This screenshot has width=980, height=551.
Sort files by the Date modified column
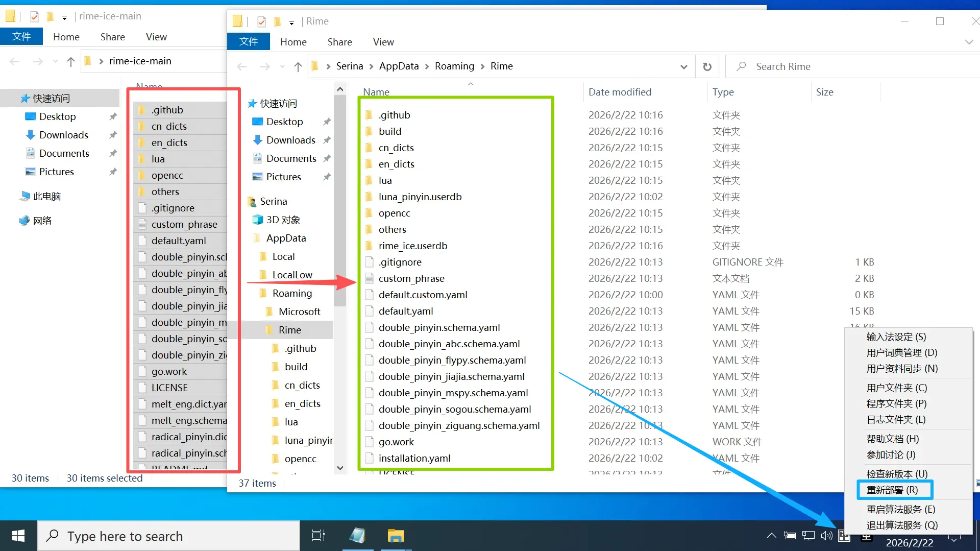(x=620, y=92)
